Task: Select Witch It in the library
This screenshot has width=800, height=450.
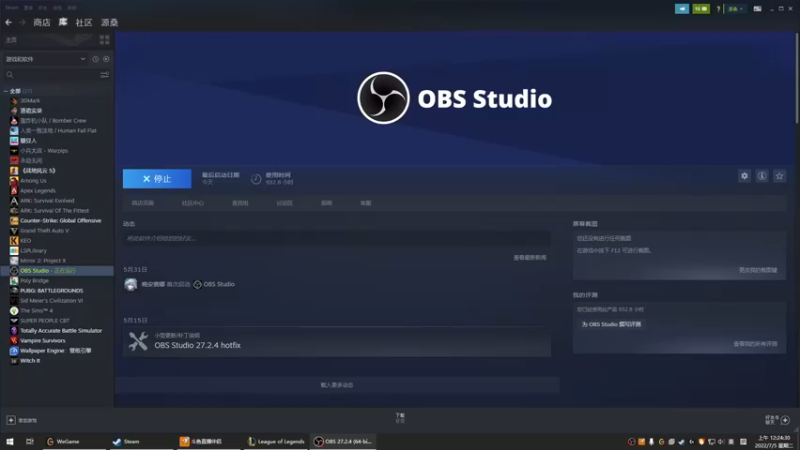Action: point(30,360)
